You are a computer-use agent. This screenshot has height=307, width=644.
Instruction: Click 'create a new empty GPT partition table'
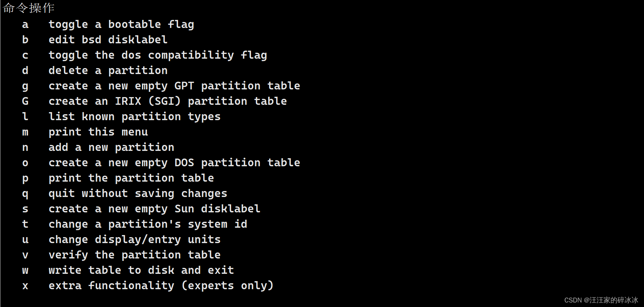(x=174, y=86)
